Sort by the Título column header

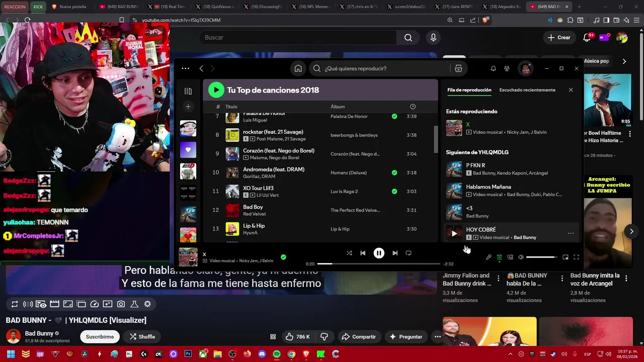point(231,107)
